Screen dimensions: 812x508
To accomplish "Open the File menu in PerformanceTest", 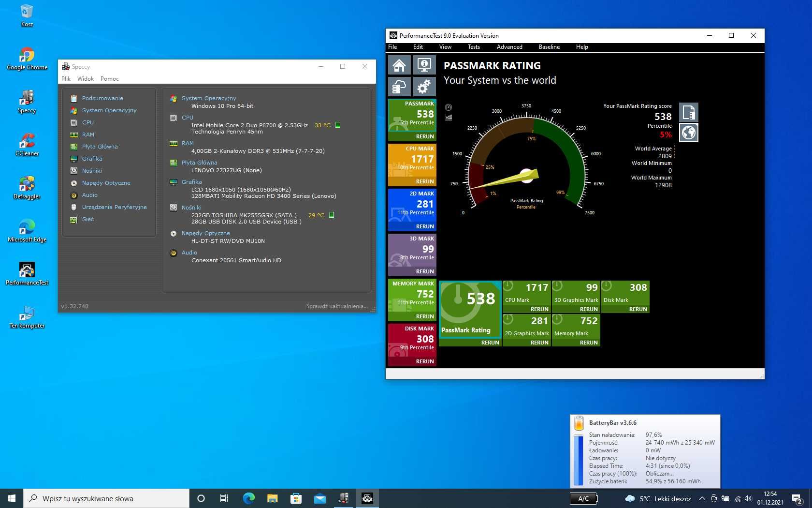I will (x=392, y=47).
